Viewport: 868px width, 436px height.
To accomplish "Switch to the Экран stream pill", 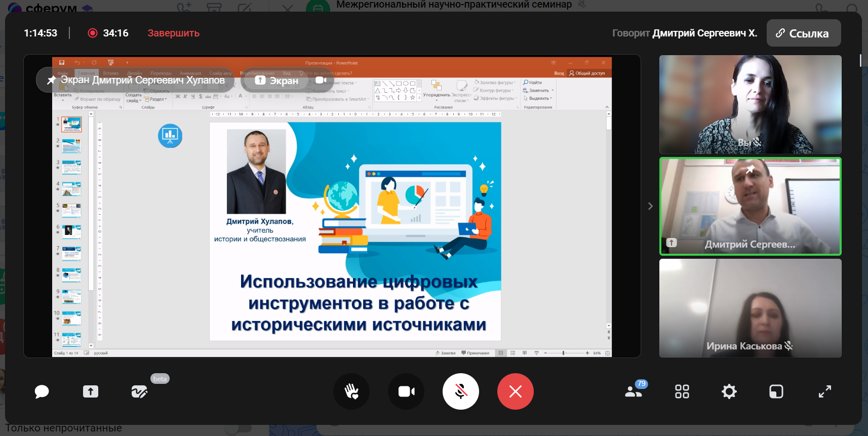I will [x=276, y=80].
